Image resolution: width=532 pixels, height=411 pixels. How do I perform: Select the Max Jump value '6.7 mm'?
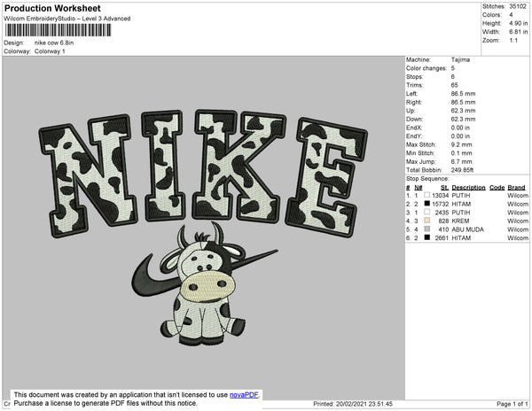[x=461, y=161]
